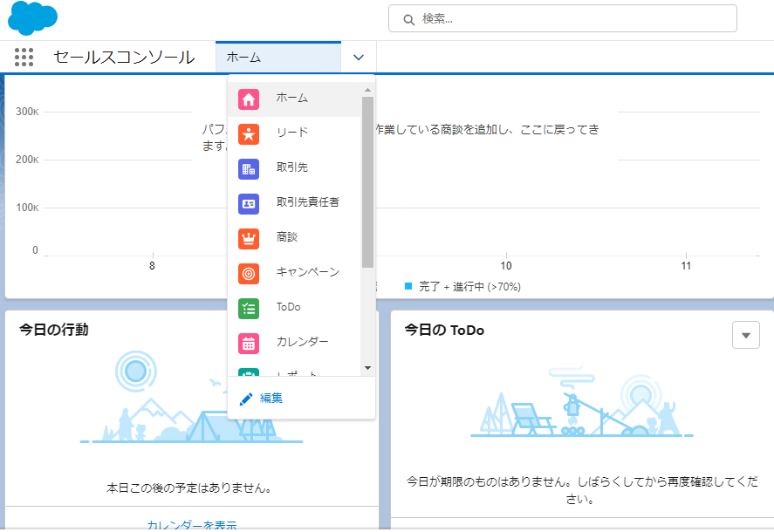Click the 100K axis label on chart

coord(27,208)
